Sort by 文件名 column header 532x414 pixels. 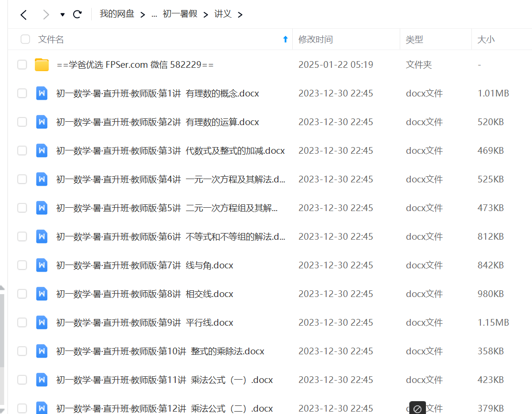tap(51, 39)
